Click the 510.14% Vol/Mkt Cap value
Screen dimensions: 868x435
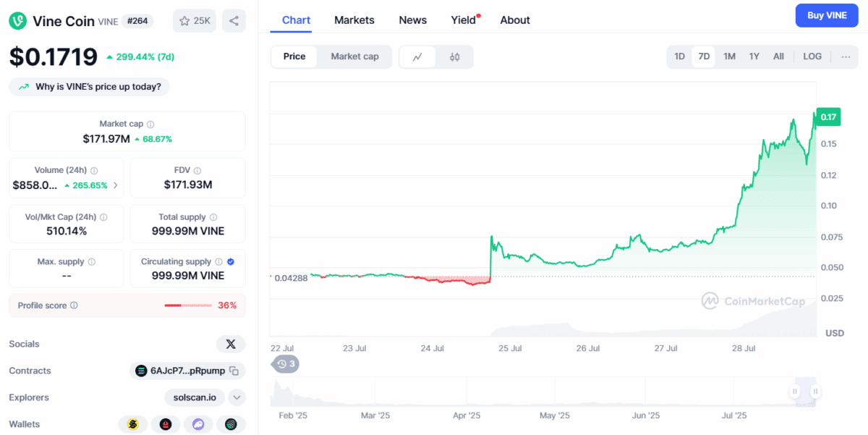tap(66, 231)
